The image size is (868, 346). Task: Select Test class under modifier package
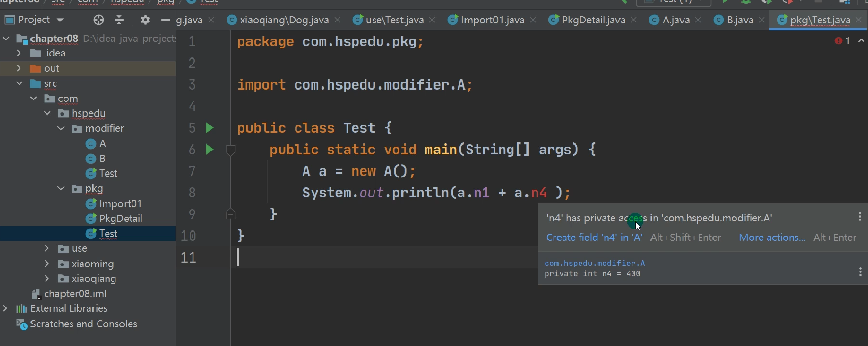pyautogui.click(x=108, y=174)
